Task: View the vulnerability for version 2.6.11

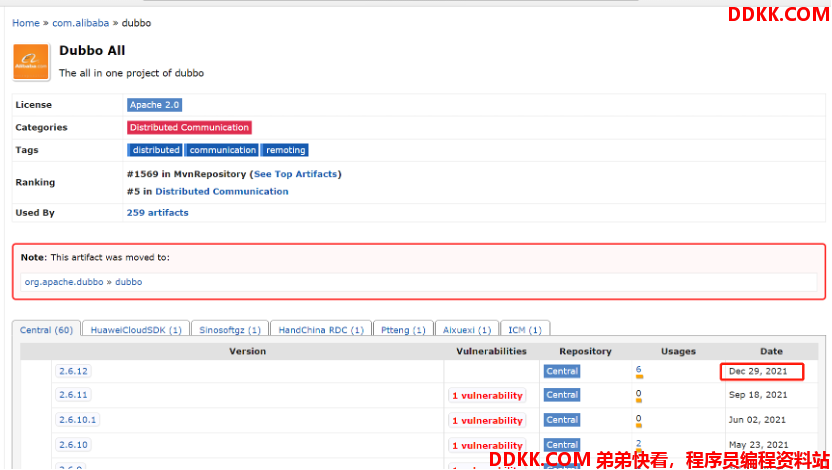Action: tap(487, 396)
